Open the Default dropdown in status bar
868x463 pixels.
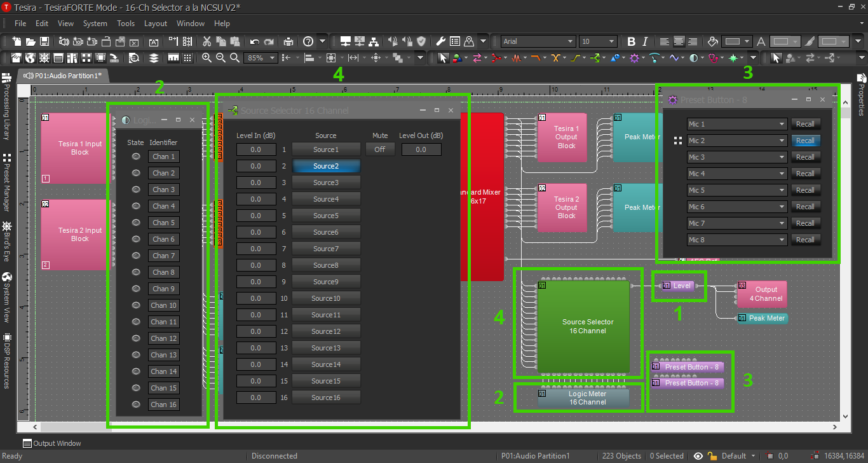click(739, 456)
